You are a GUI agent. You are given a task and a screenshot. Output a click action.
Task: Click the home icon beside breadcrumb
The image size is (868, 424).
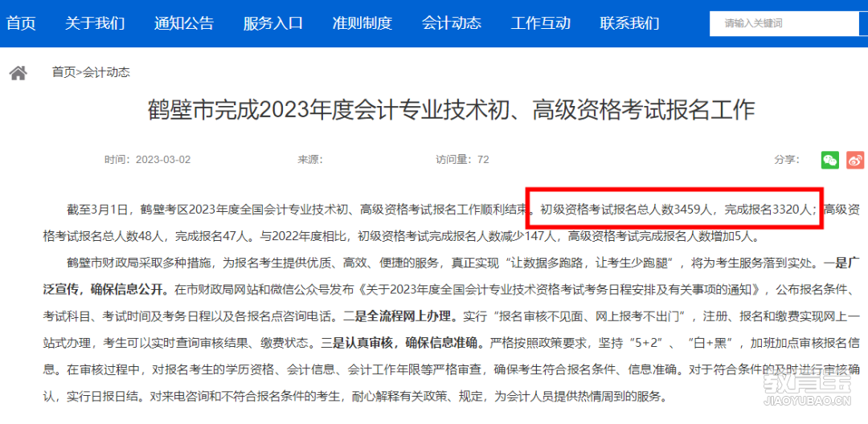tap(18, 72)
